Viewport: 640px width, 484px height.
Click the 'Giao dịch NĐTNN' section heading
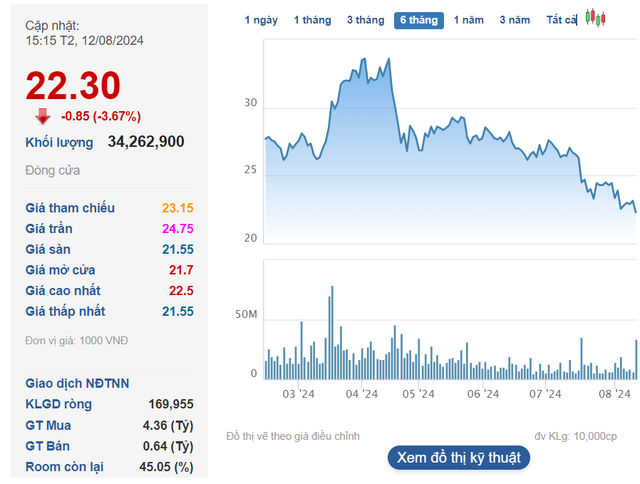77,383
